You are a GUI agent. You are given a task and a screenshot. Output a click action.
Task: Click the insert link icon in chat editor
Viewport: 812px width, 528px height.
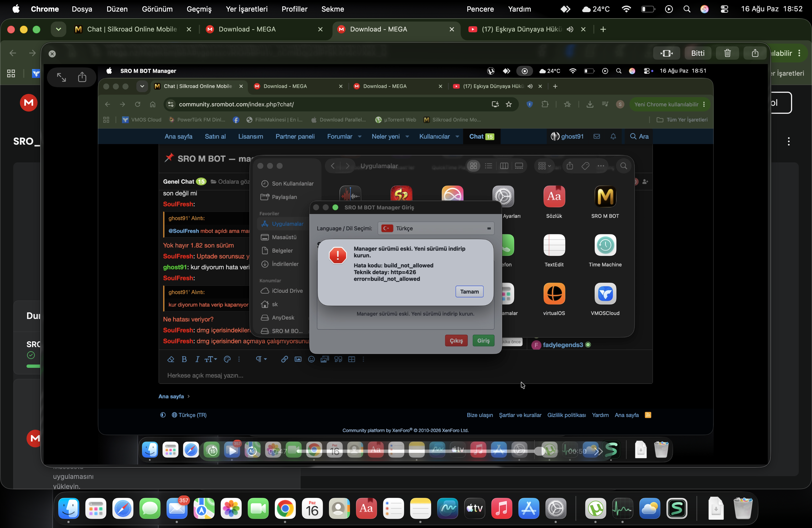pos(284,359)
